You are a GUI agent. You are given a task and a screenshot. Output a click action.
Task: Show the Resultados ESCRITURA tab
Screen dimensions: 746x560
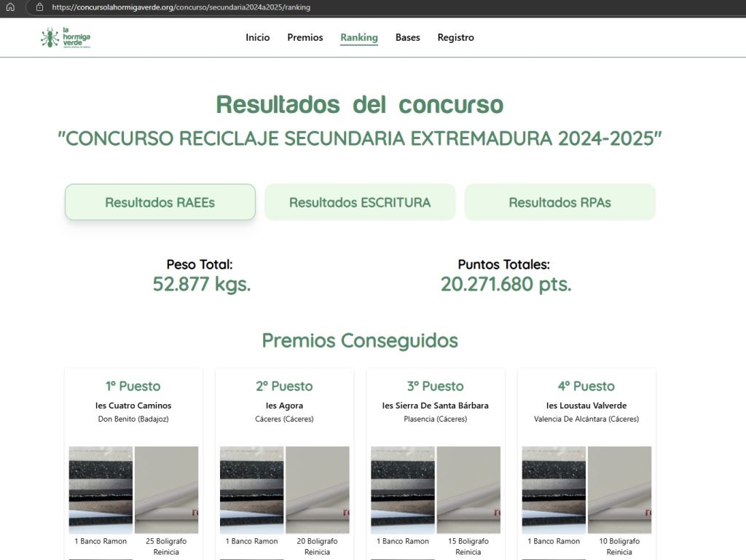click(360, 202)
